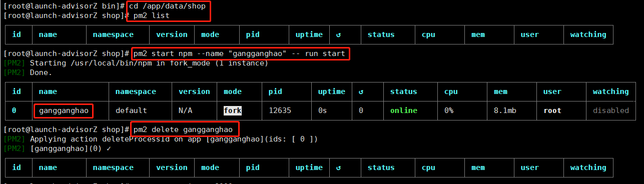
Task: Select the '[root@launch-advisorZ bin]#' prompt
Action: 64,6
